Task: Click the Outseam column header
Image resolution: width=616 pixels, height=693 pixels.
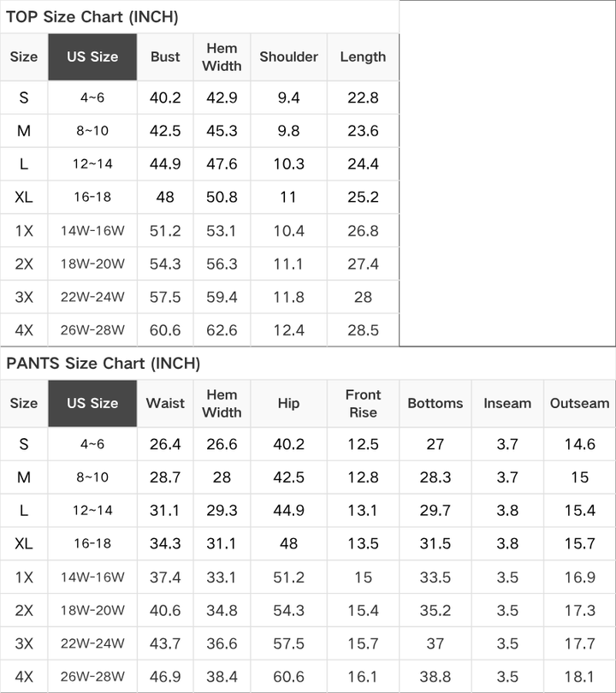Action: click(x=579, y=404)
